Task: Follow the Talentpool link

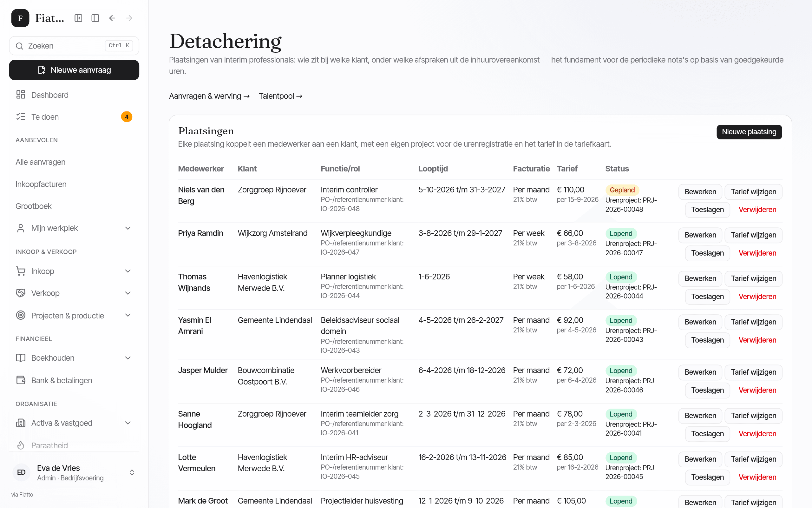Action: (280, 96)
